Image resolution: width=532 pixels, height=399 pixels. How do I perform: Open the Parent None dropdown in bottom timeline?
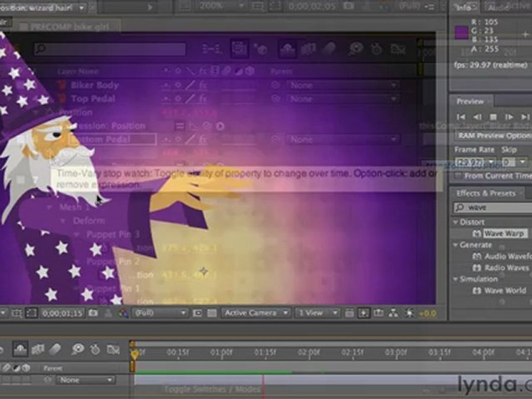(85, 380)
